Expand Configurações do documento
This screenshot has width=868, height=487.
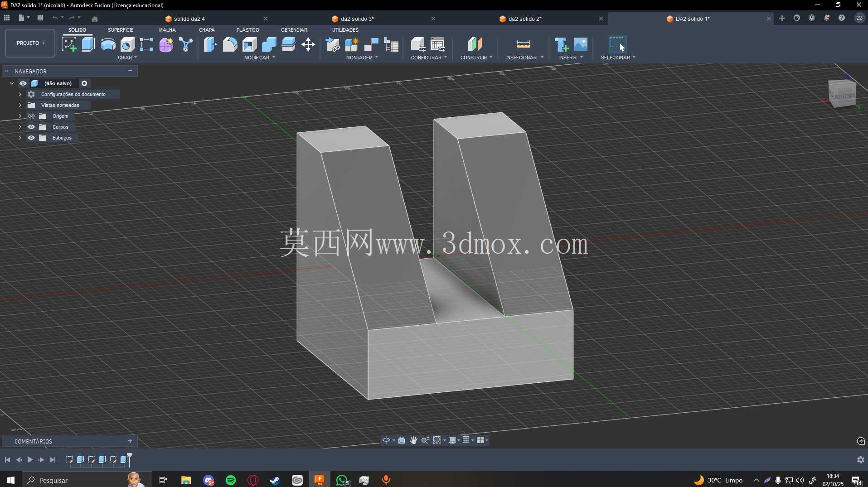pyautogui.click(x=20, y=94)
